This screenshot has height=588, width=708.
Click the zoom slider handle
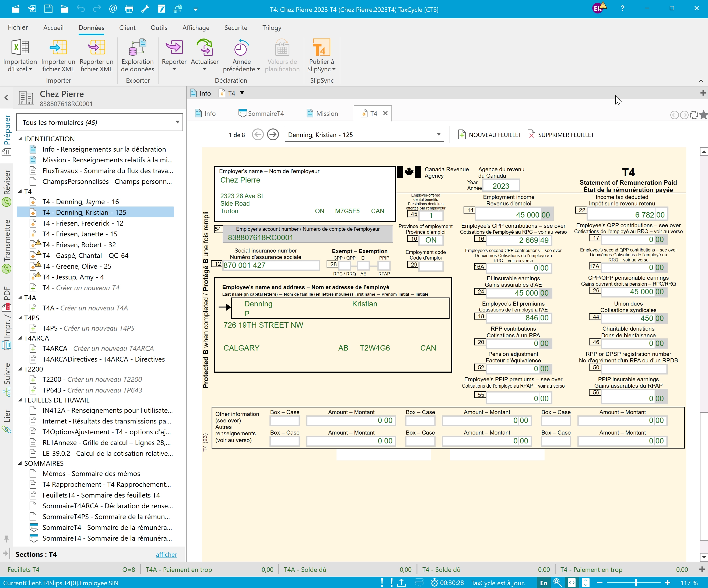click(x=636, y=583)
